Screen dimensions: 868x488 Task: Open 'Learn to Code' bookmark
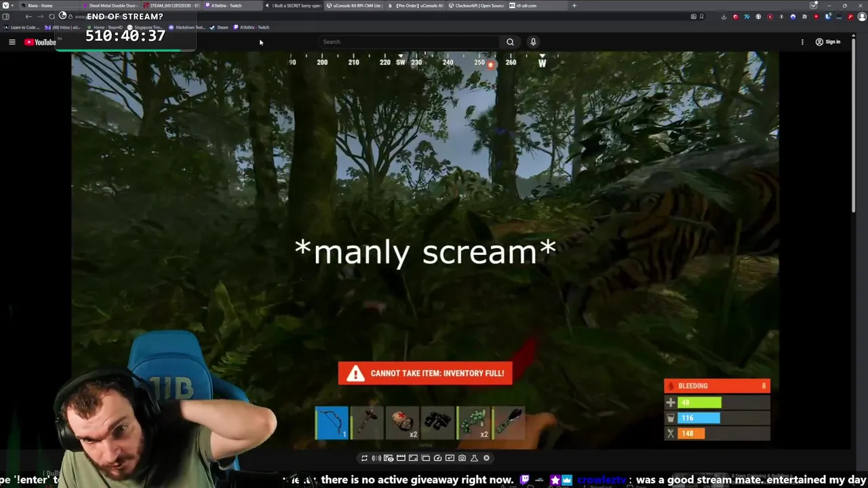[x=21, y=27]
